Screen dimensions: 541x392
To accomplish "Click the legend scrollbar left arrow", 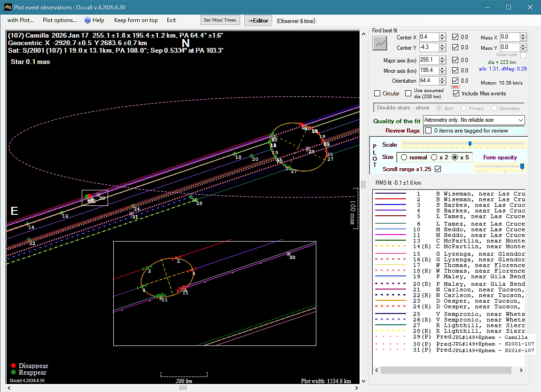I will [376, 370].
